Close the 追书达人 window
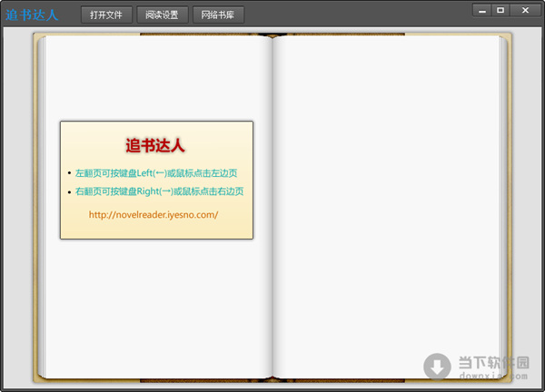545x392 pixels. [x=525, y=11]
